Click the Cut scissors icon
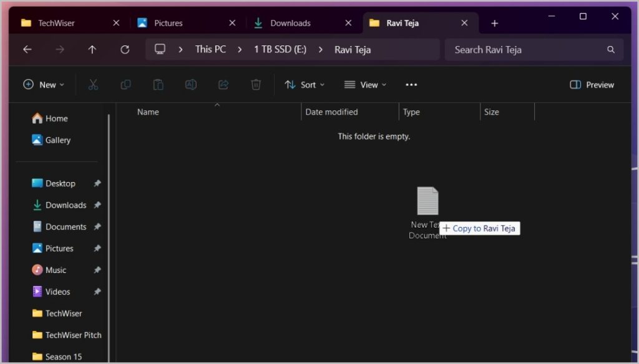 coord(93,85)
